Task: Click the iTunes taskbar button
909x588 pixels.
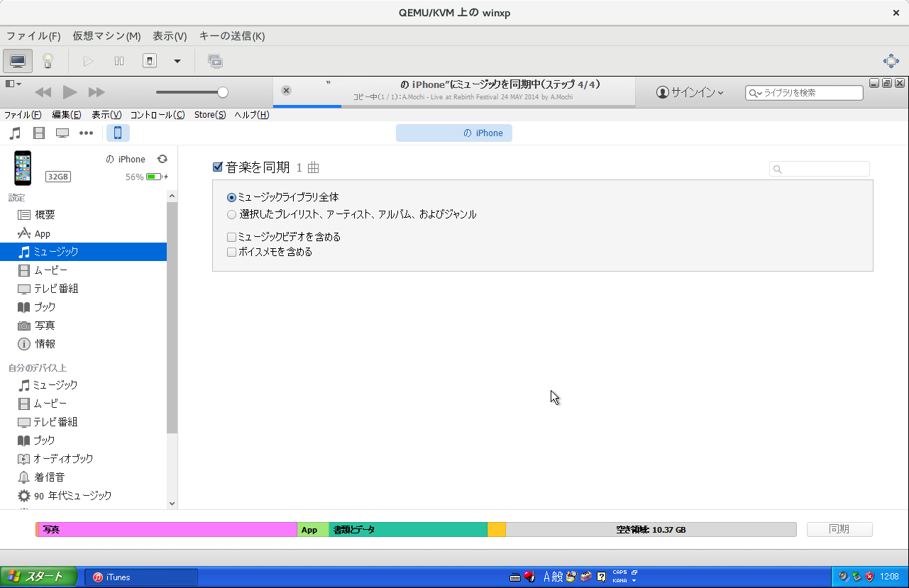Action: click(141, 577)
